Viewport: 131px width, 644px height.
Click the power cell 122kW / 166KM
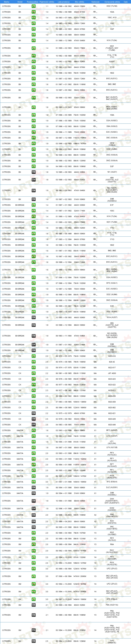(x=79, y=408)
